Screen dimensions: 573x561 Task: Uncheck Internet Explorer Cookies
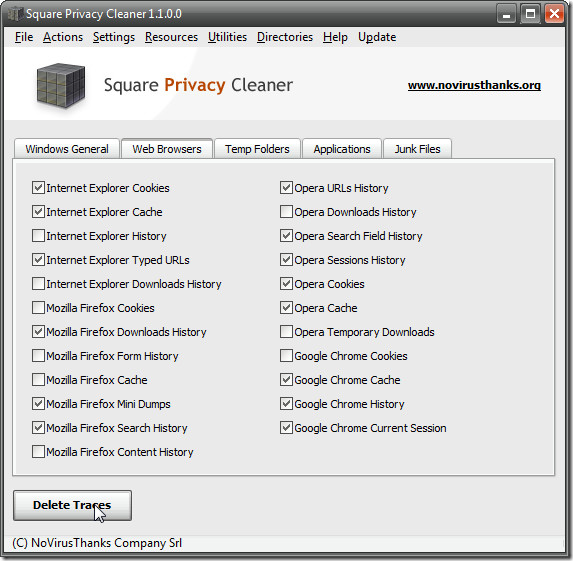coord(38,188)
